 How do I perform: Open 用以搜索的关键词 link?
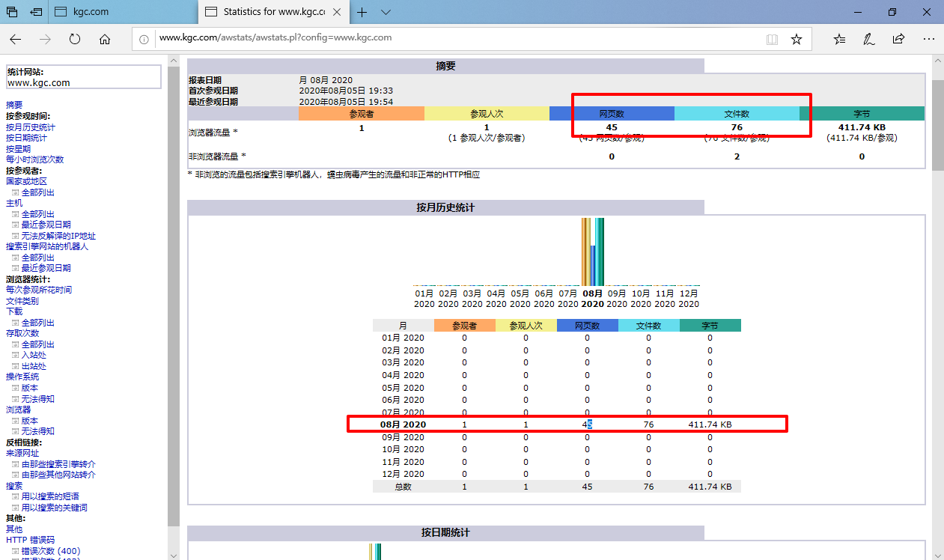(x=54, y=508)
